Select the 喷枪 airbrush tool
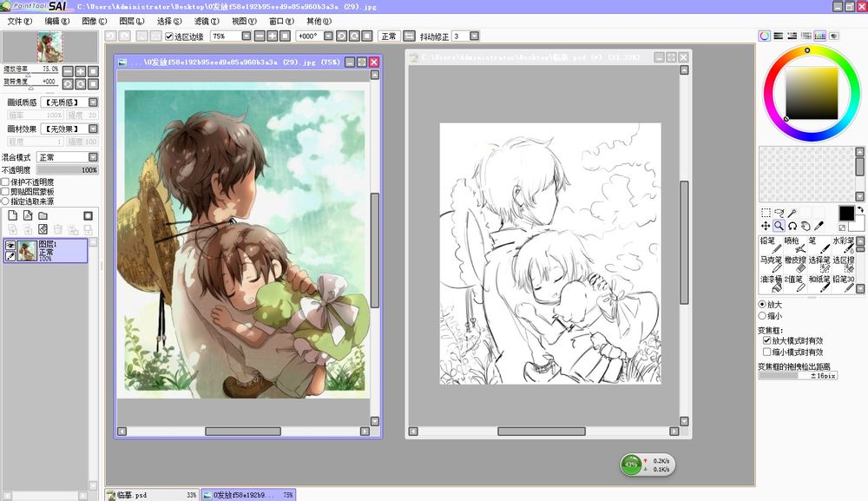 [x=795, y=245]
